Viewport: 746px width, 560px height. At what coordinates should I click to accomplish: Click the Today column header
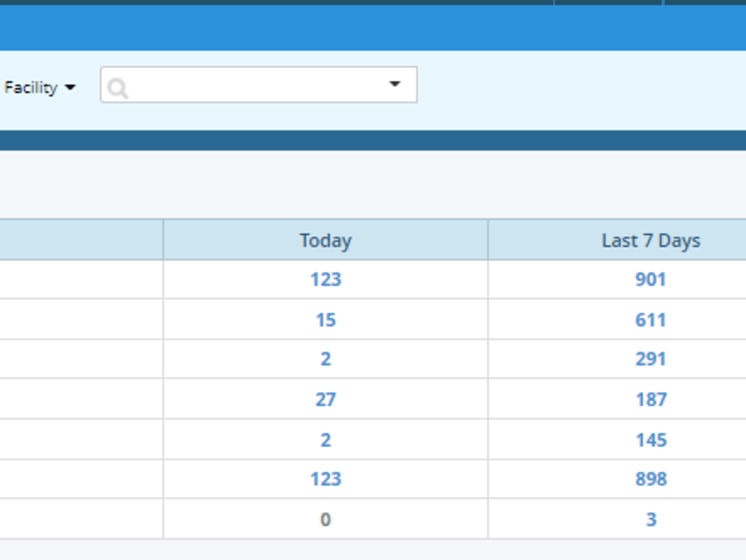(325, 240)
